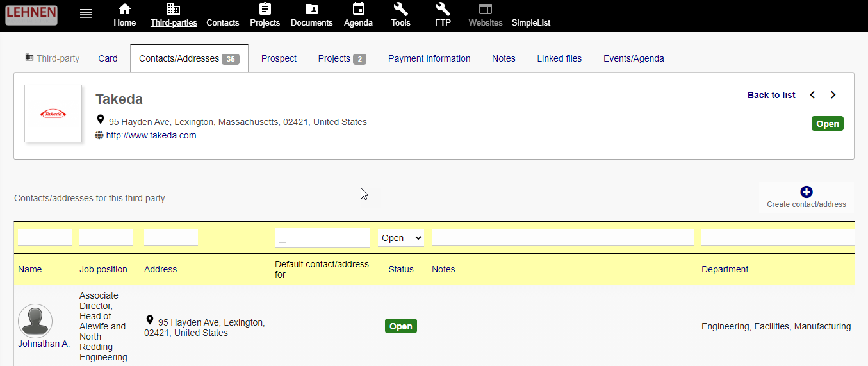Image resolution: width=868 pixels, height=366 pixels.
Task: Go to previous third party arrow
Action: pos(812,95)
